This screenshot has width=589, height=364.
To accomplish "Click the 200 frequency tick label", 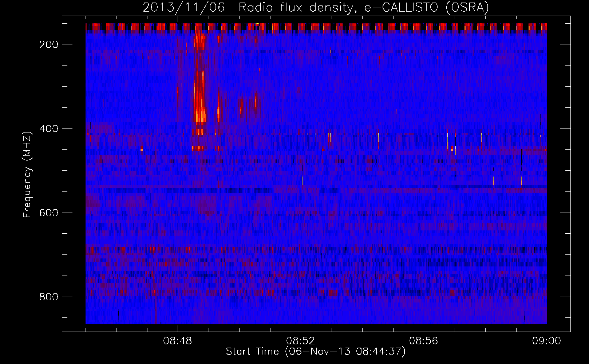I will (x=49, y=44).
